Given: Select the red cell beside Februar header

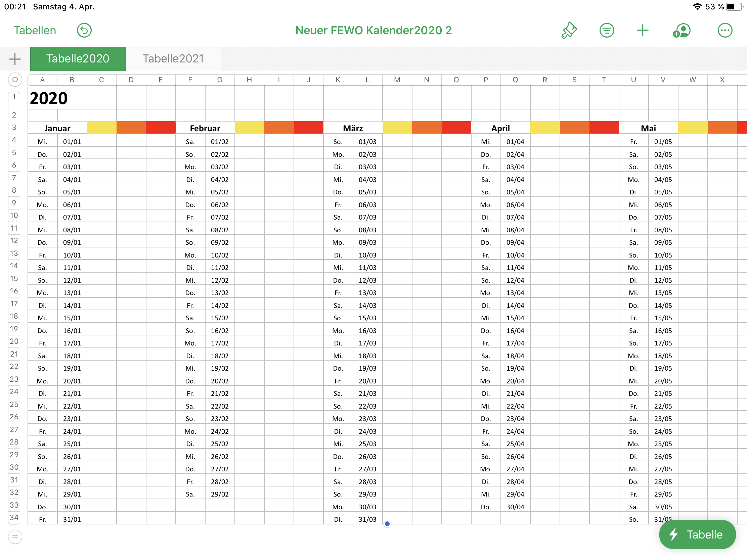Looking at the screenshot, I should click(308, 128).
